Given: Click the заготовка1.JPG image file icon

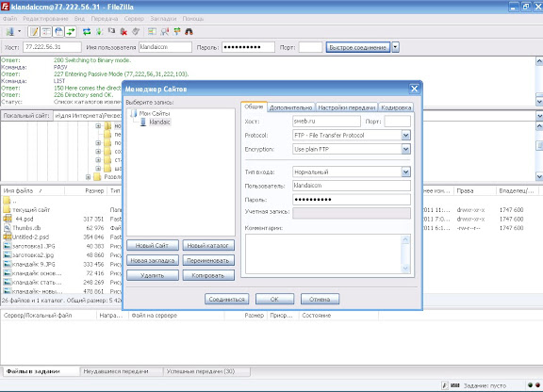Looking at the screenshot, I should [8, 246].
